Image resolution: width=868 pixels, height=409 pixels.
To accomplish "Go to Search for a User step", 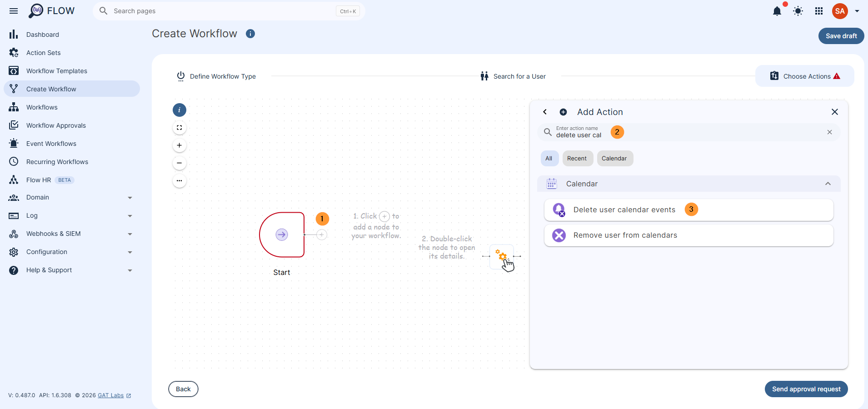I will click(513, 76).
